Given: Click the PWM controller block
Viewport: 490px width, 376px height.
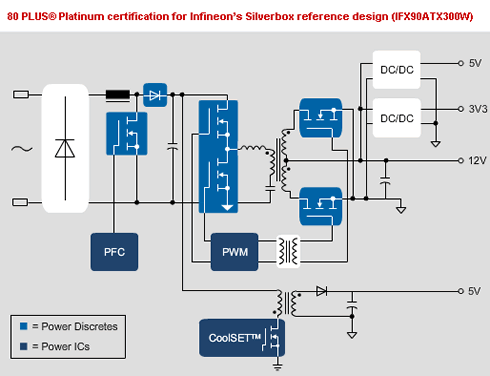Looking at the screenshot, I should (235, 252).
